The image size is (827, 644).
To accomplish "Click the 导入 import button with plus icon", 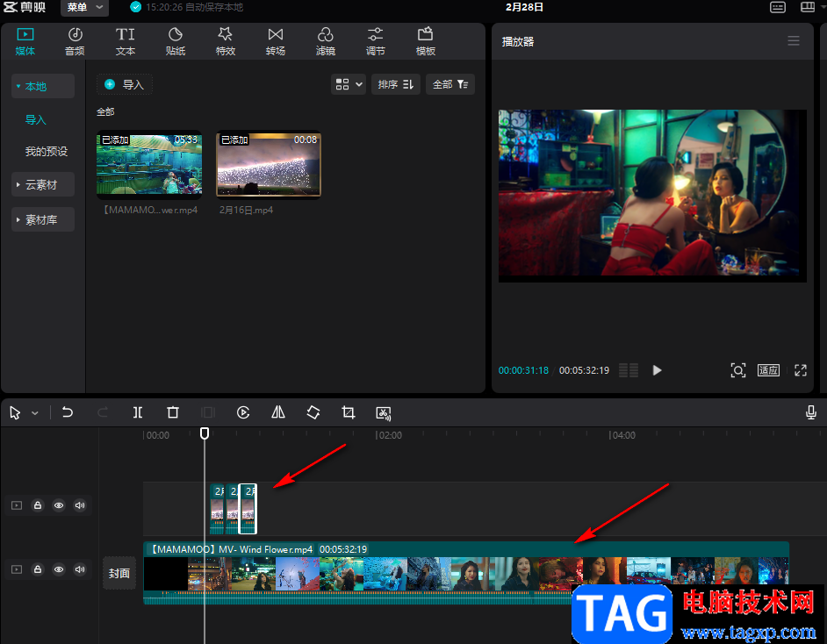I will (125, 84).
